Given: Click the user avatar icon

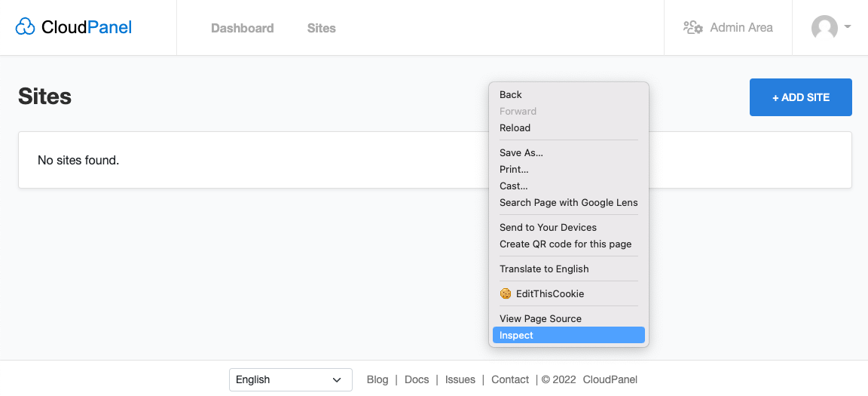Looking at the screenshot, I should coord(824,28).
